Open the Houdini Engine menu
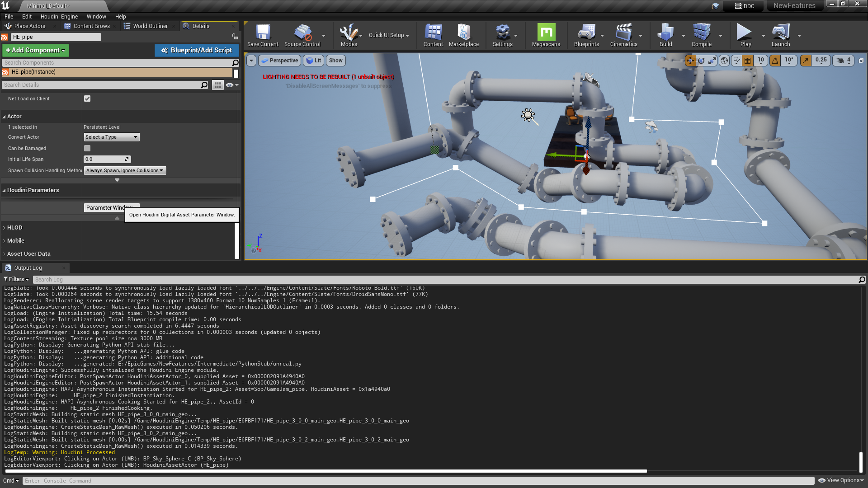The width and height of the screenshot is (868, 488). [x=59, y=16]
